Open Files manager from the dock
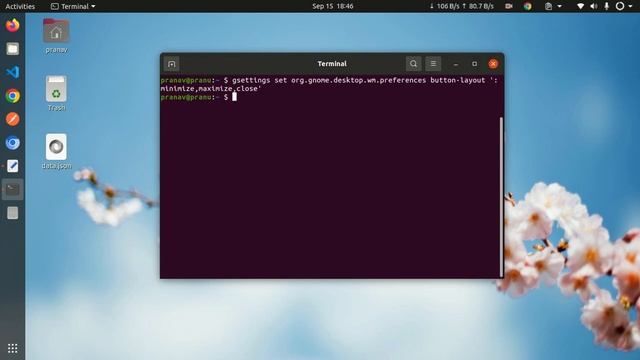This screenshot has width=640, height=360. click(x=13, y=49)
